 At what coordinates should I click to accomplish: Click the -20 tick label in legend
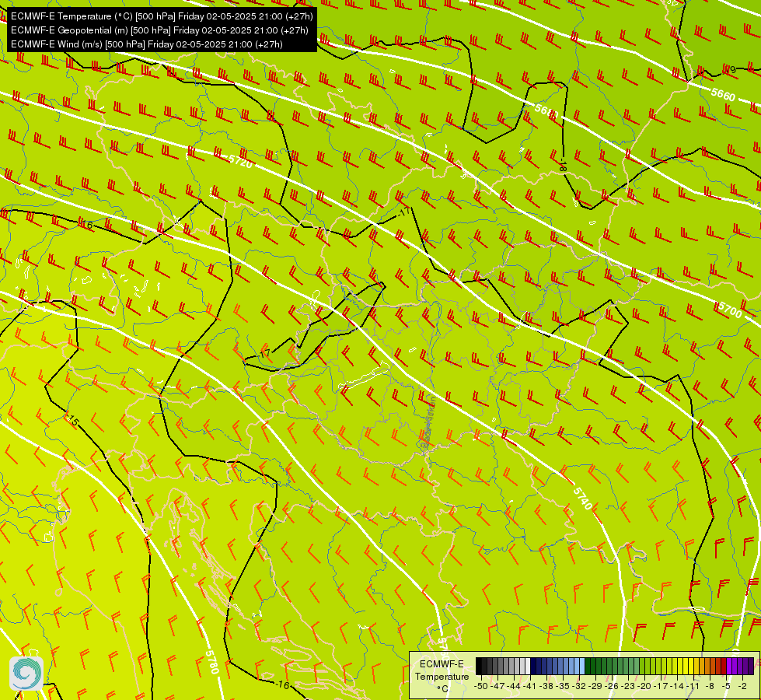644,686
